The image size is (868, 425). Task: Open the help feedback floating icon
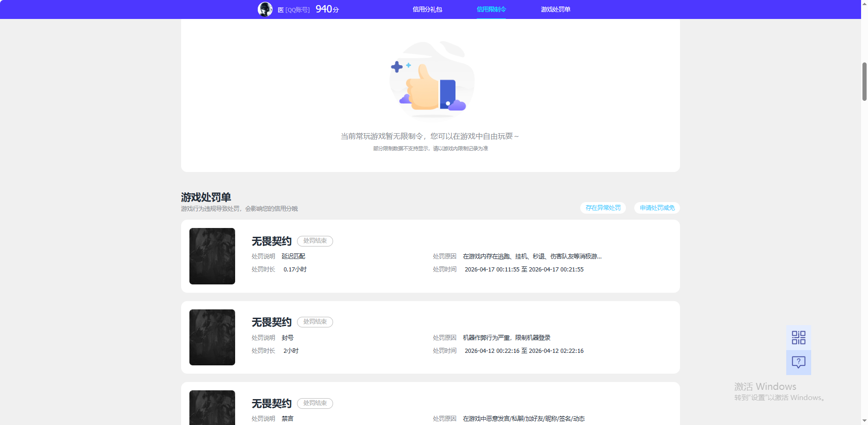coord(798,362)
